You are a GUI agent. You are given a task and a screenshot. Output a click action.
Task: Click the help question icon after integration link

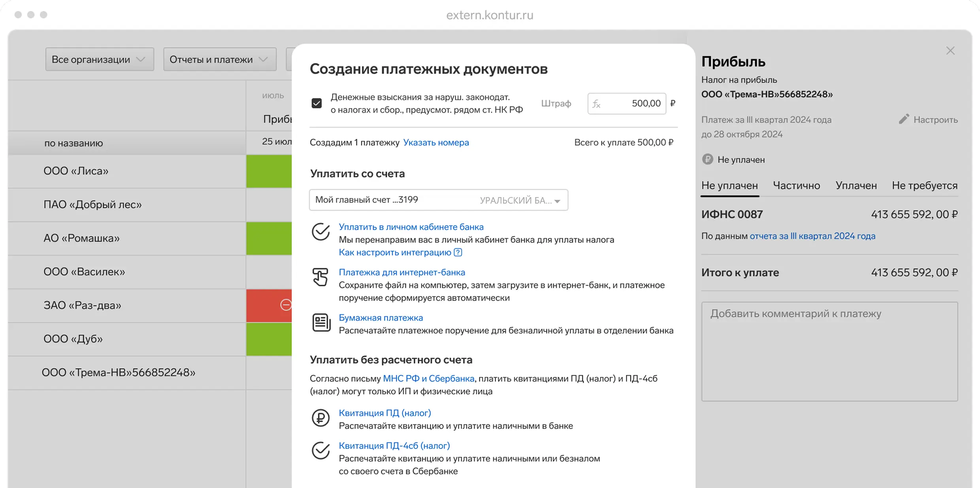(458, 252)
